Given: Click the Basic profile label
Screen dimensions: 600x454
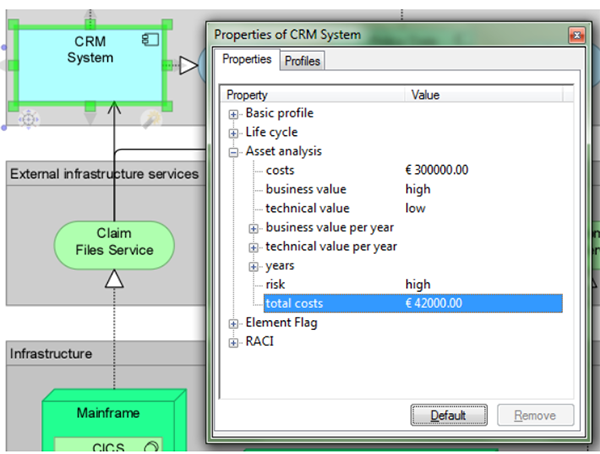Looking at the screenshot, I should pos(279,113).
